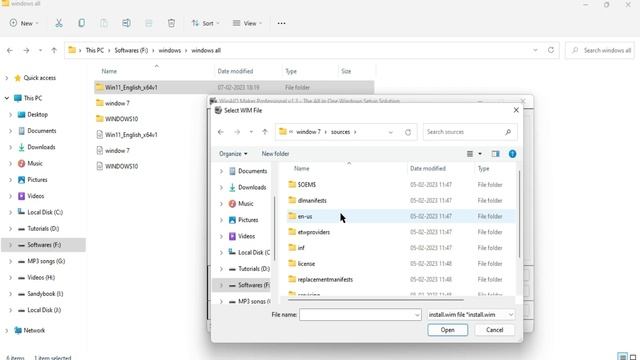
Task: Open the New dropdown menu
Action: 24,23
